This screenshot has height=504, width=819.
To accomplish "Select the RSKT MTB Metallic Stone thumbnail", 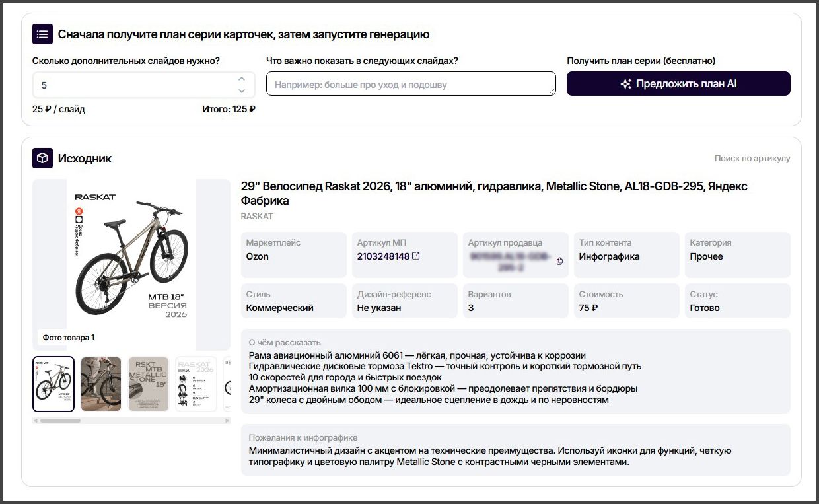I will coord(149,384).
